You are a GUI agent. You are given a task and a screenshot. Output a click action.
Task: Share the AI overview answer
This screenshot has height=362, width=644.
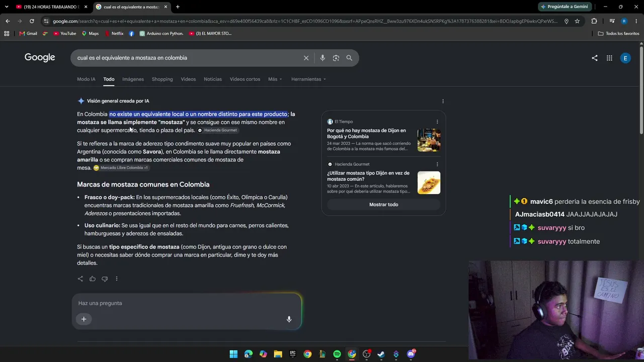pos(80,279)
